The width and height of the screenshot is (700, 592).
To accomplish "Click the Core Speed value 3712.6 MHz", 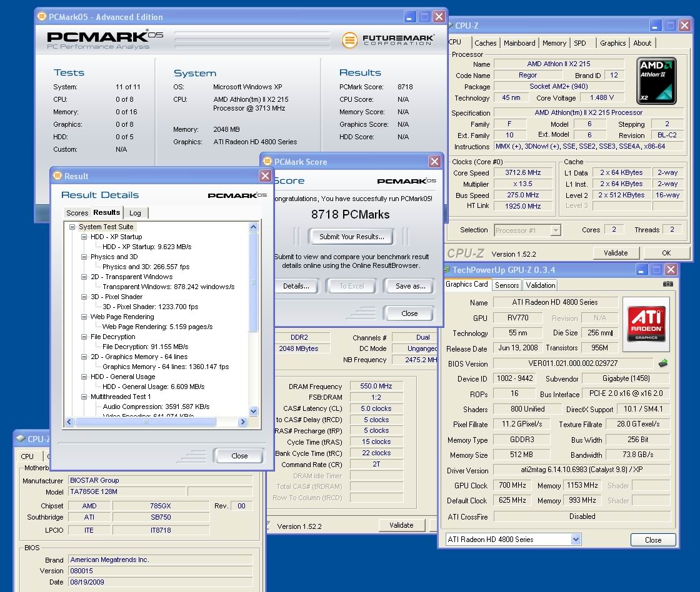I will (522, 172).
